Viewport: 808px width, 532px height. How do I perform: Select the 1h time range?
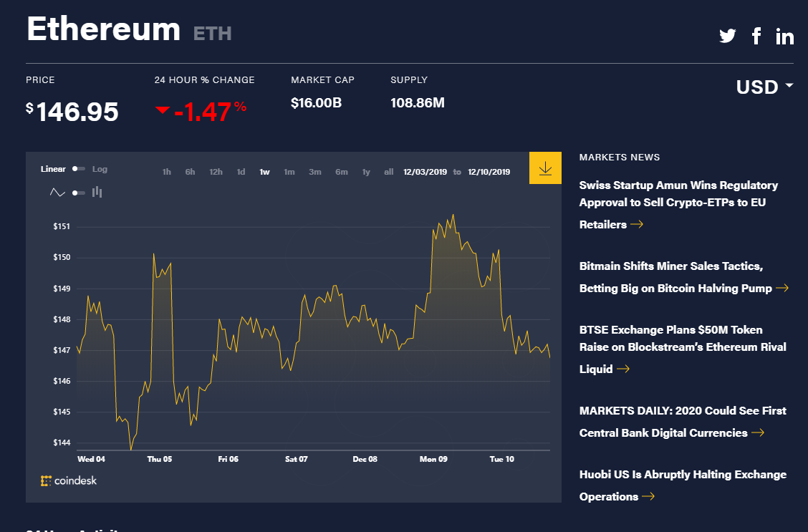click(x=166, y=172)
